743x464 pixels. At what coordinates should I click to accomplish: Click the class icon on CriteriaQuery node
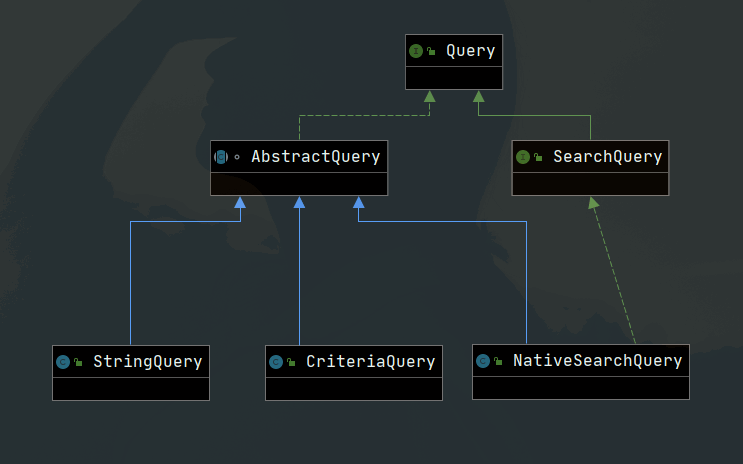[x=276, y=362]
